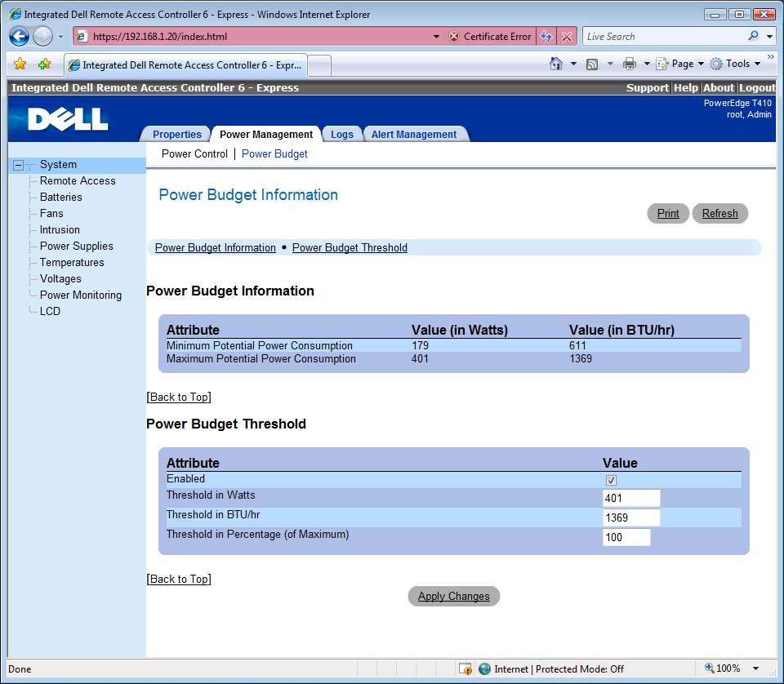Open the Page menu
Viewport: 784px width, 684px height.
(680, 64)
